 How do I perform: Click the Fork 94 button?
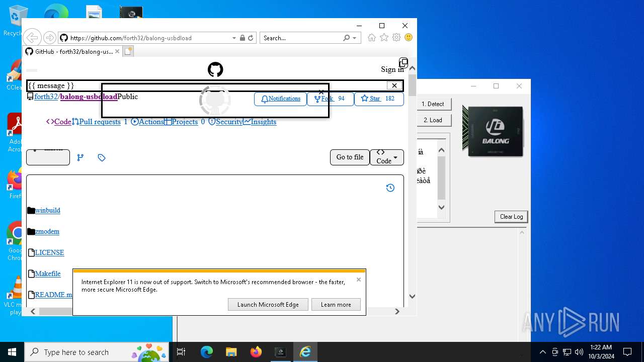(330, 99)
